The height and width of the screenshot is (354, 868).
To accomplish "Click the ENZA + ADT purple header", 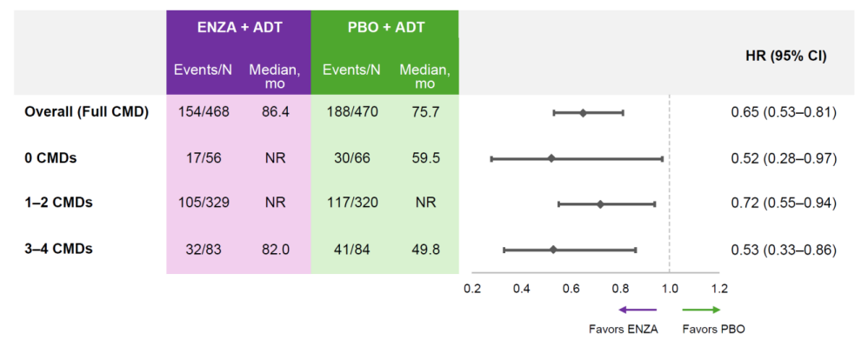I will click(238, 28).
